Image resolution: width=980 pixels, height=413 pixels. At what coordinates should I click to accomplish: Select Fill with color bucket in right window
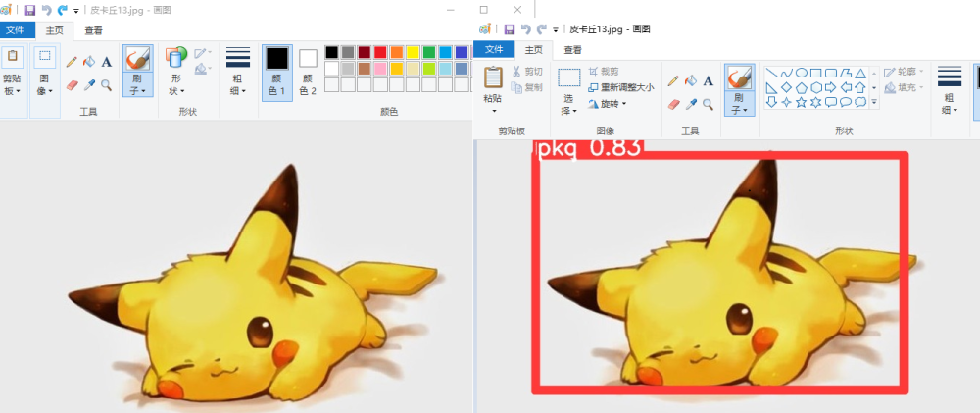click(x=691, y=80)
